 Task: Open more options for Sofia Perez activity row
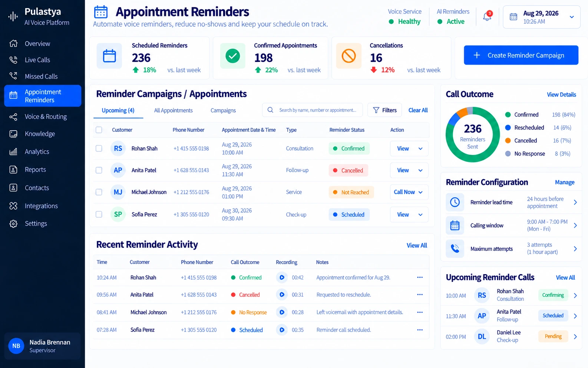420,330
